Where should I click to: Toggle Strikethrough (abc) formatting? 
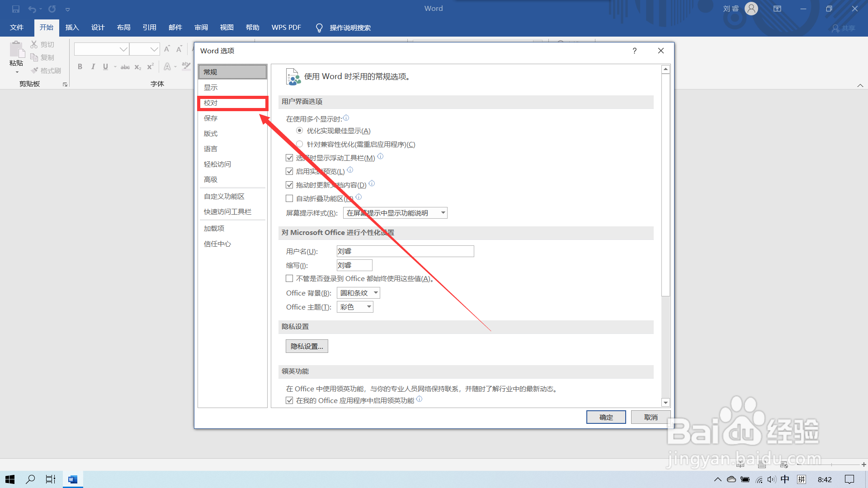(x=125, y=67)
